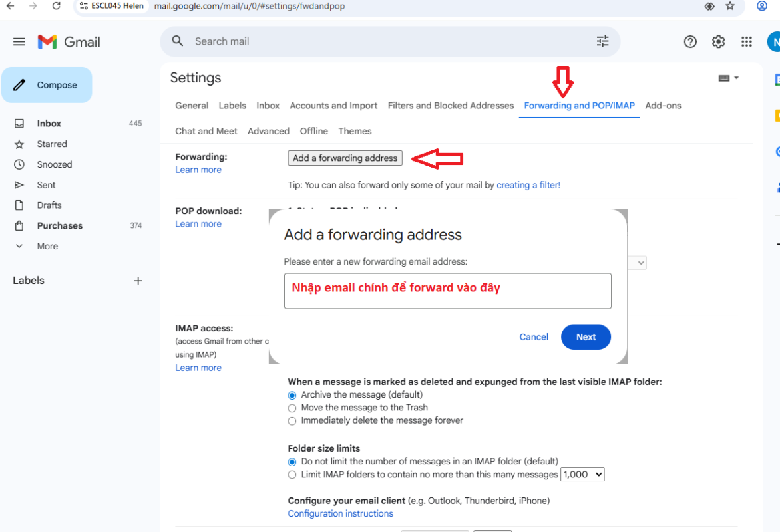Bookmark this page using the star icon

[x=730, y=6]
